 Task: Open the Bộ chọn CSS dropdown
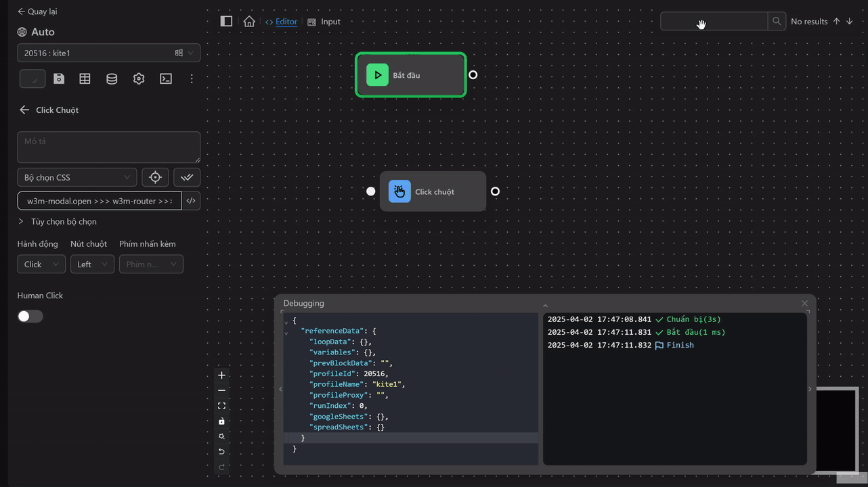coord(77,178)
